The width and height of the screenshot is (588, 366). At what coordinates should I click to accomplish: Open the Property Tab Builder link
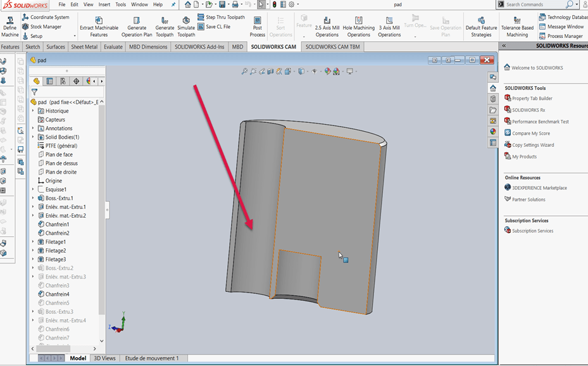[532, 98]
